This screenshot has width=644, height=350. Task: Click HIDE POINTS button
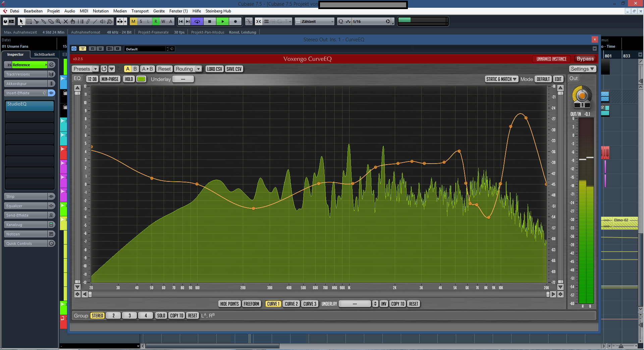coord(229,304)
